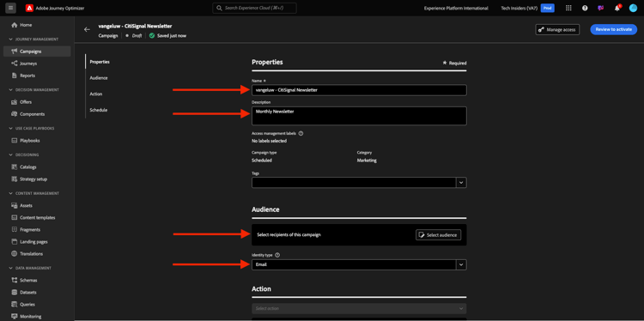644x321 pixels.
Task: Click Tech Insiders sandbox name
Action: click(x=519, y=9)
